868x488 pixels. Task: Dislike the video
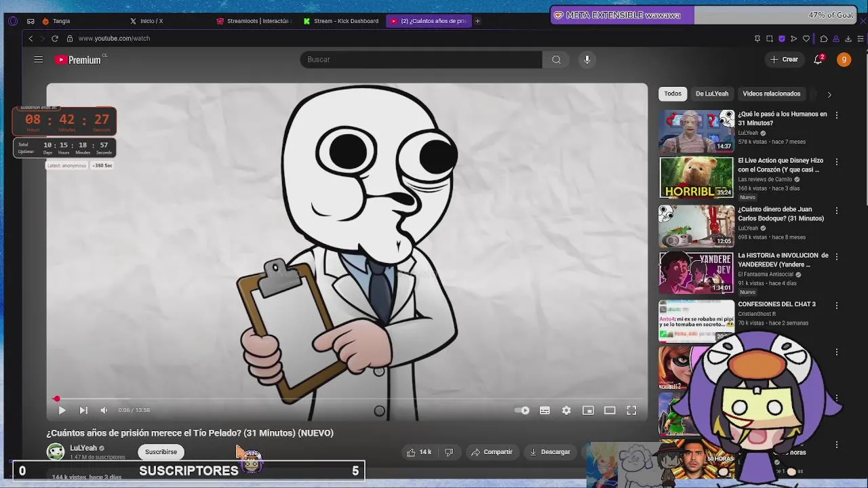tap(448, 452)
